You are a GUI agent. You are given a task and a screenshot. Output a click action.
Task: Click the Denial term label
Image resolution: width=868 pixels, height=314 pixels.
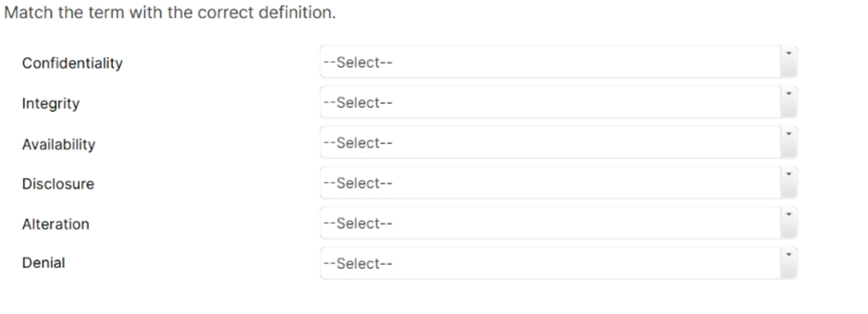43,263
